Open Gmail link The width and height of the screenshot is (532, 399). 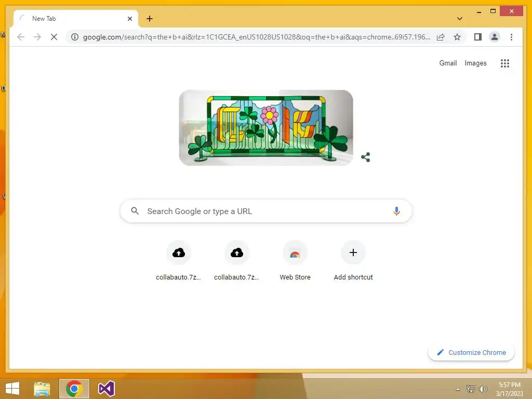(448, 63)
